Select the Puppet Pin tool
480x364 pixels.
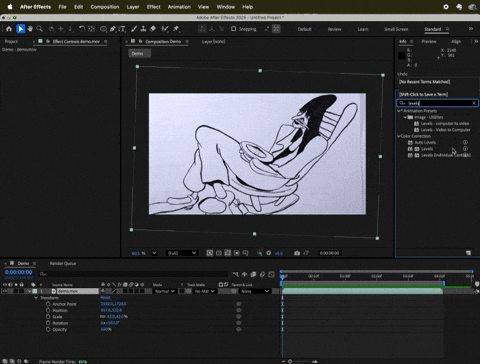(176, 29)
